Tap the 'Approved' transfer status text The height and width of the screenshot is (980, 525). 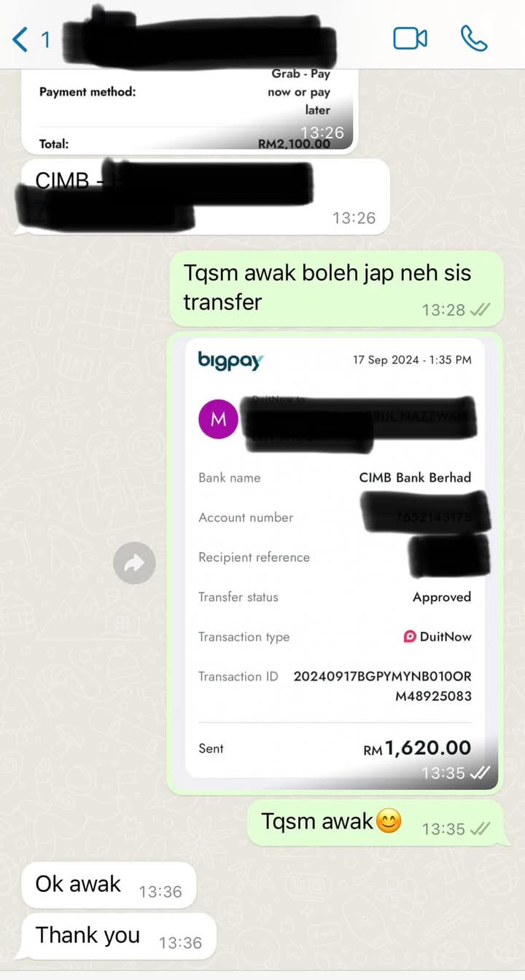(x=442, y=597)
